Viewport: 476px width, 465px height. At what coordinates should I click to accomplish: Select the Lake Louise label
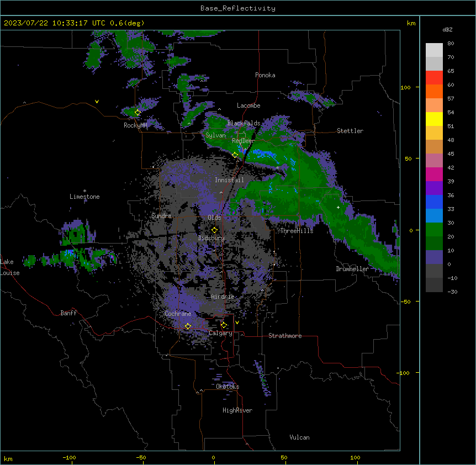pos(10,267)
